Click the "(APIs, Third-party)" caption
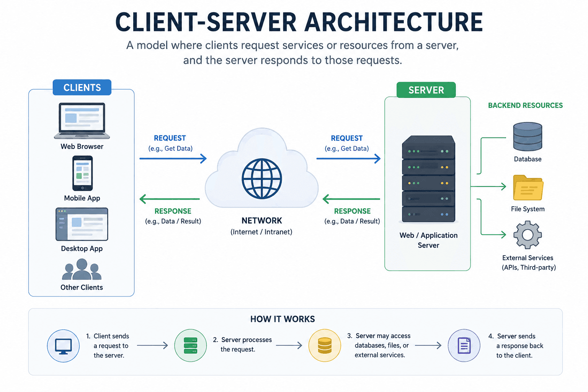 click(x=529, y=267)
